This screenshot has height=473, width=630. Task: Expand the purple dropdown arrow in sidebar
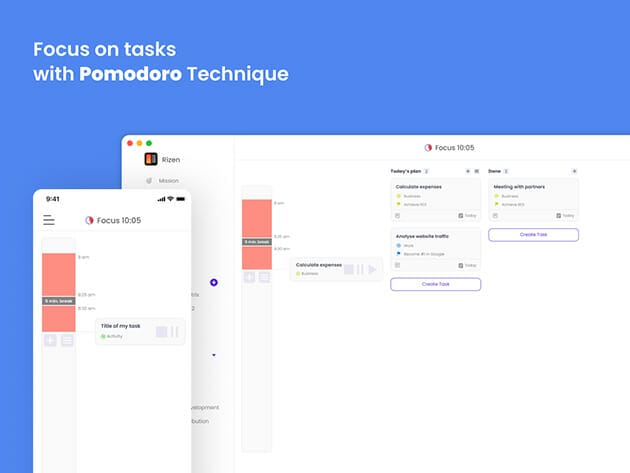[214, 355]
